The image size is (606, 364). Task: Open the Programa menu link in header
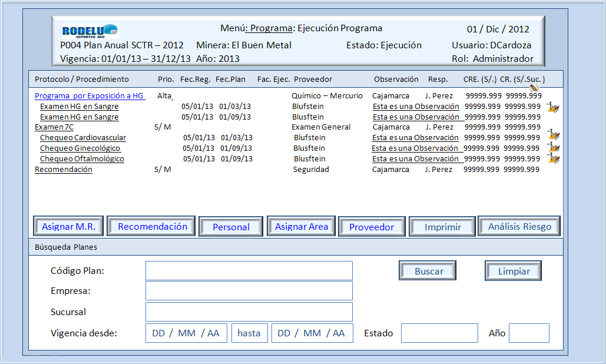click(x=270, y=28)
